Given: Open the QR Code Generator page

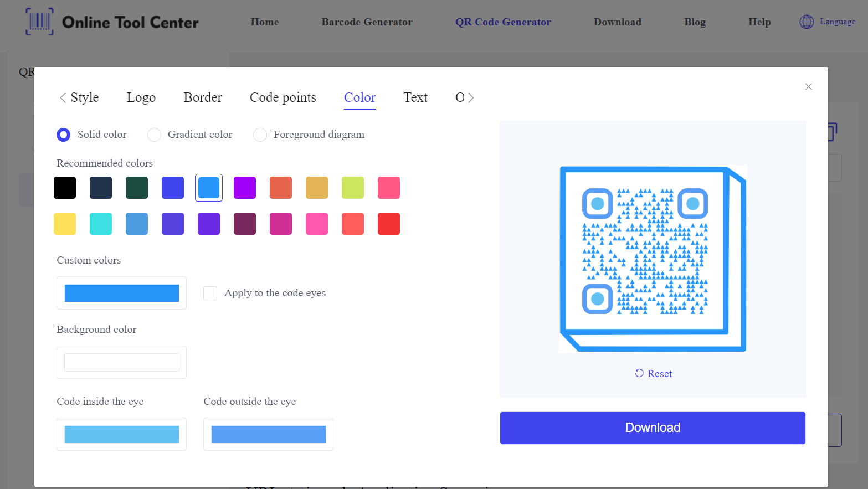Looking at the screenshot, I should 504,22.
